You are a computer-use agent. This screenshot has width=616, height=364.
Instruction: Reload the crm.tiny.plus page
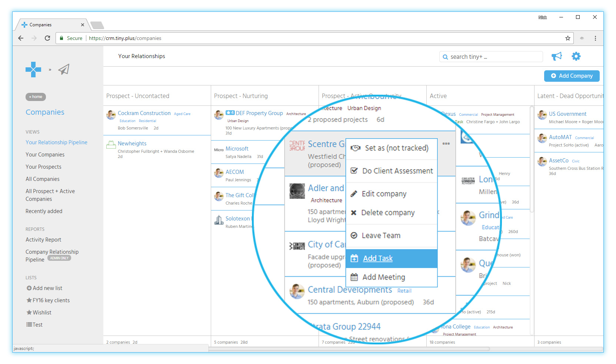(x=47, y=38)
